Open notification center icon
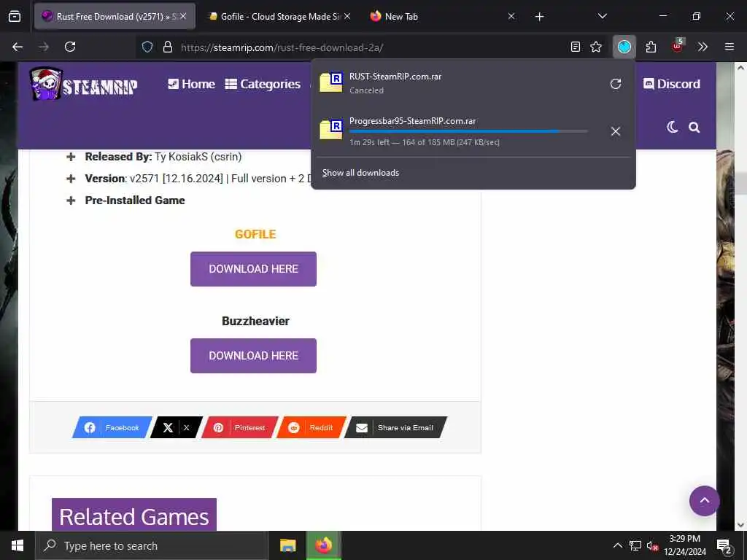The width and height of the screenshot is (747, 560). pos(724,547)
